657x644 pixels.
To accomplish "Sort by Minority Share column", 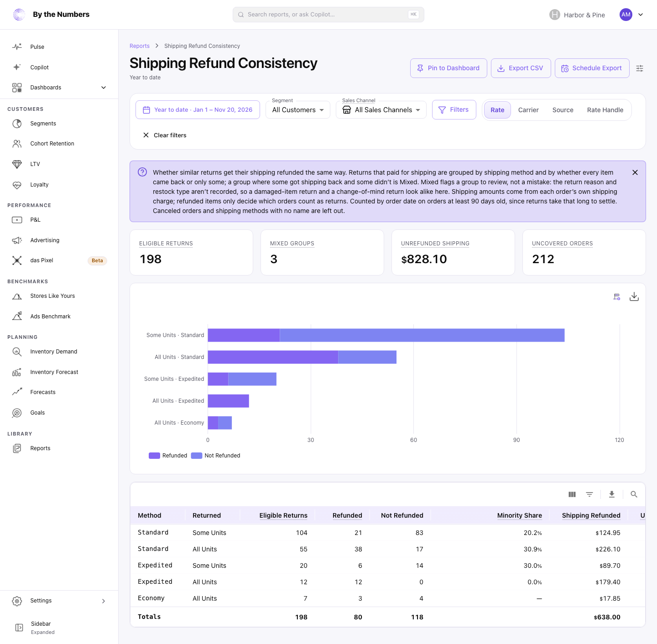I will (x=520, y=515).
